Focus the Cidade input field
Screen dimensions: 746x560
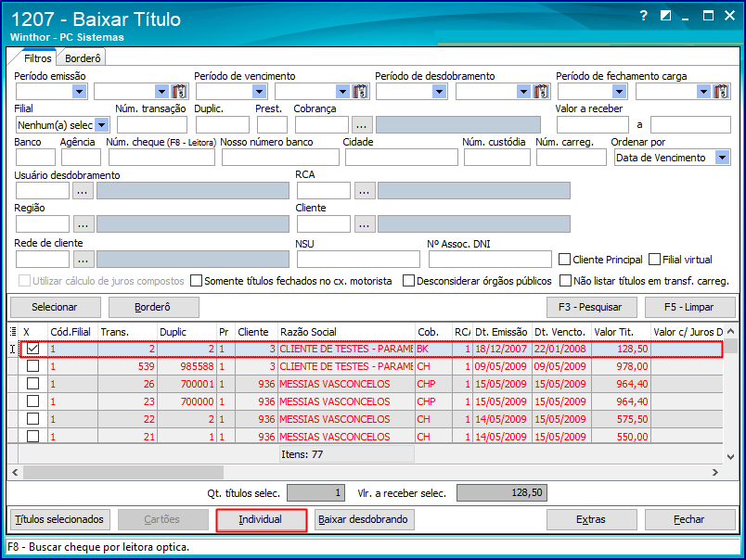click(402, 158)
